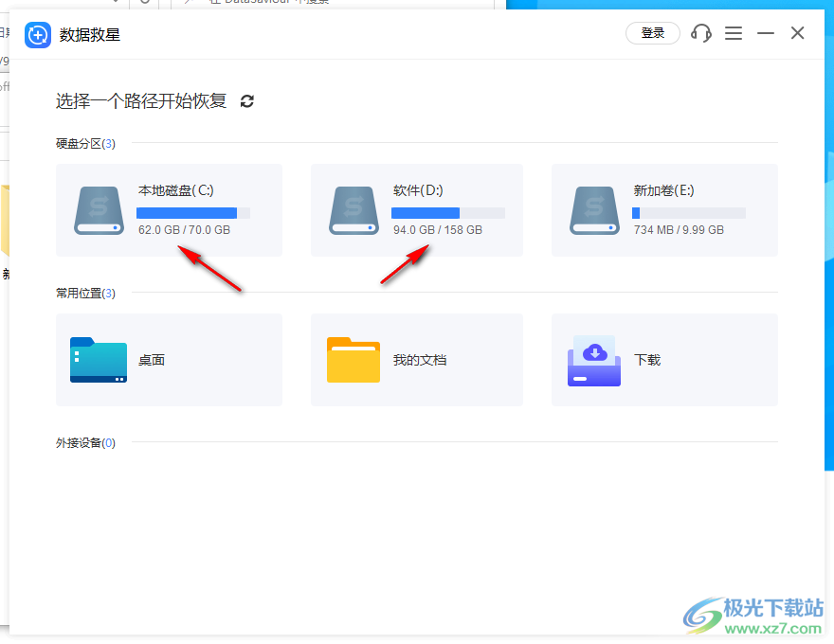Close the 数据救星 window
The height and width of the screenshot is (644, 834).
pos(798,33)
